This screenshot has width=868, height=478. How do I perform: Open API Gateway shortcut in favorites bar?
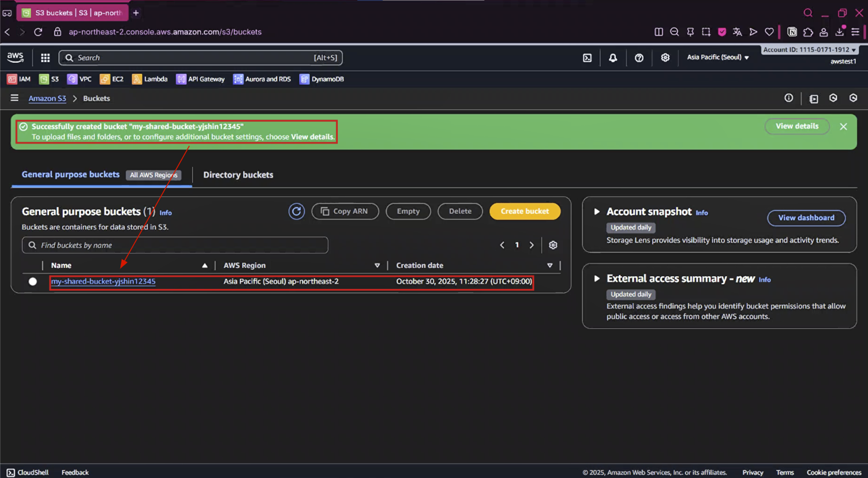click(x=201, y=79)
